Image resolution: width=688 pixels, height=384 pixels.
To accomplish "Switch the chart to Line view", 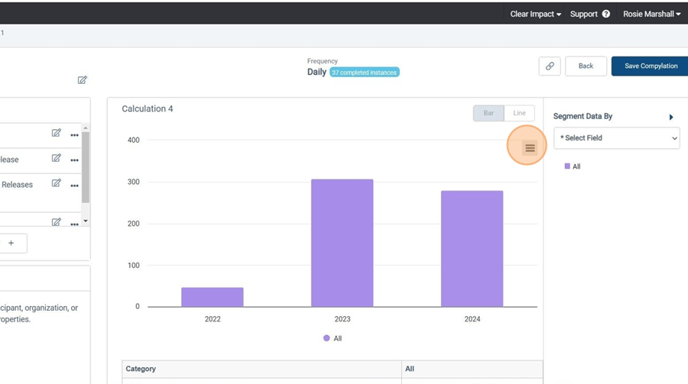I will pyautogui.click(x=519, y=113).
